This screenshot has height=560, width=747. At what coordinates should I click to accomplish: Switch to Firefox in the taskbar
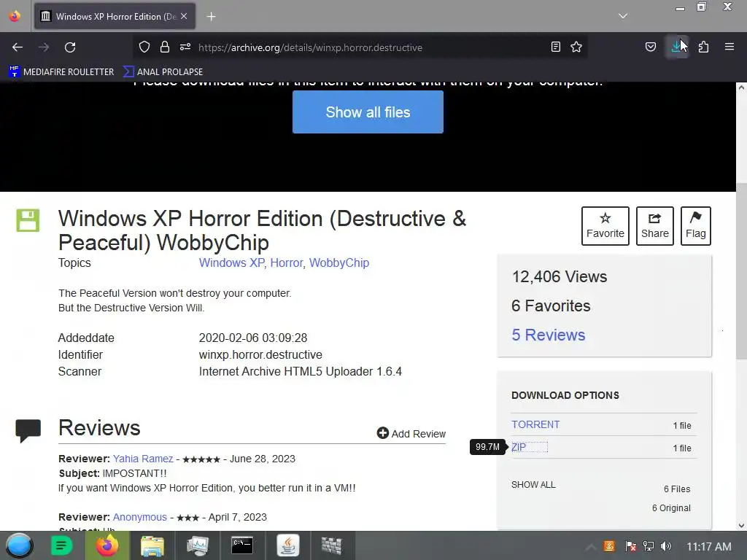point(107,545)
